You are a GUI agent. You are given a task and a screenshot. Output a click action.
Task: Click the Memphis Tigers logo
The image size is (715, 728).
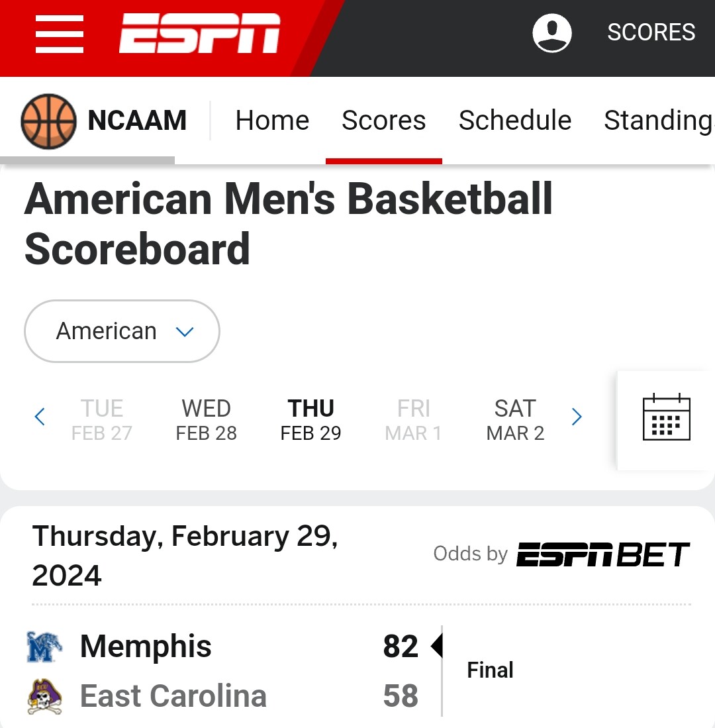(44, 647)
